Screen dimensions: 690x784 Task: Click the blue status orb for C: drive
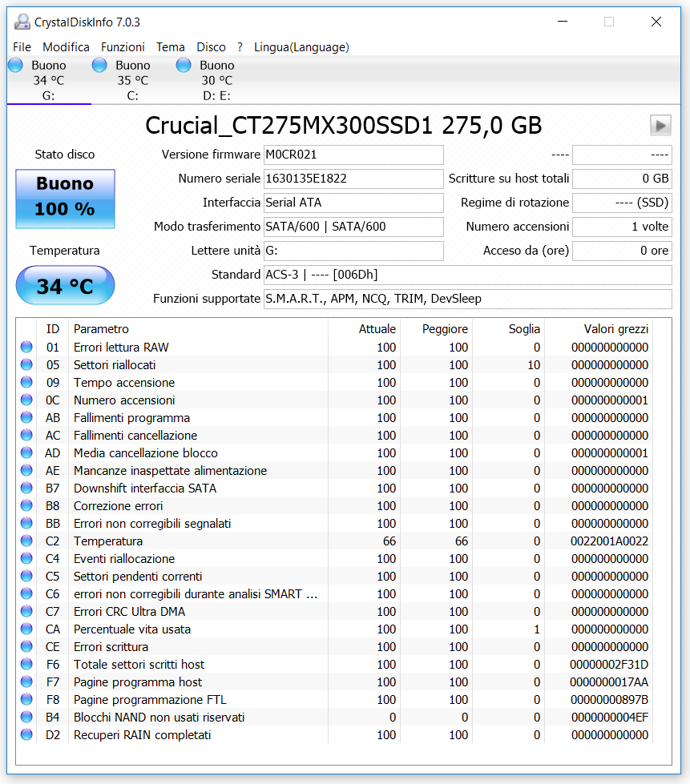(x=99, y=65)
